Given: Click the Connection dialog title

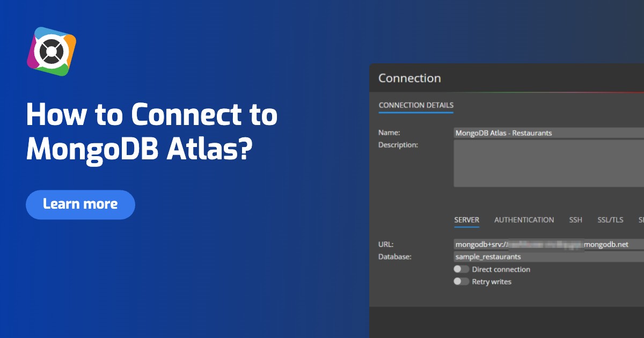Looking at the screenshot, I should click(x=409, y=78).
